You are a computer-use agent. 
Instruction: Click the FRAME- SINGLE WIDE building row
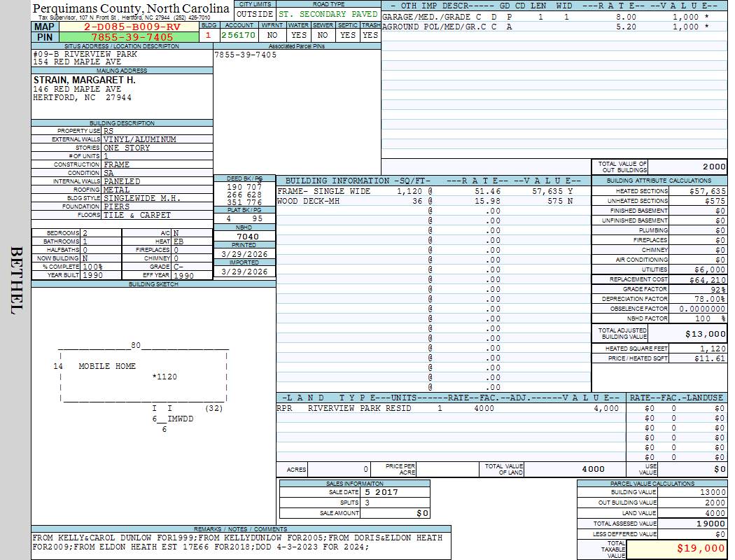coord(324,191)
